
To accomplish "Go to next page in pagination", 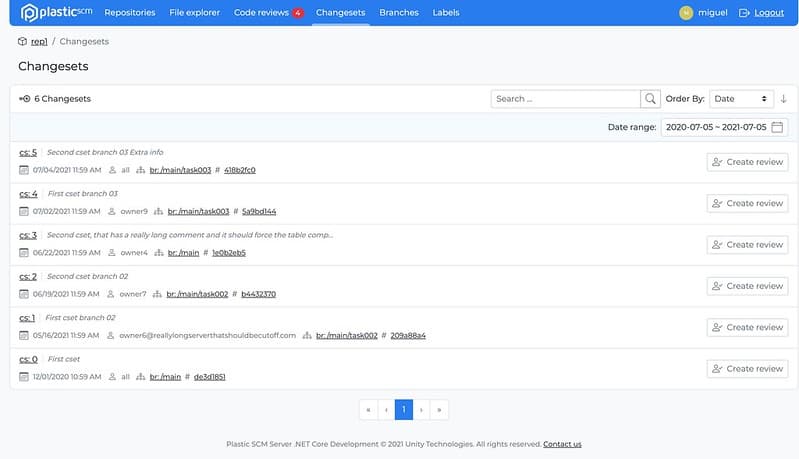I will pos(421,410).
